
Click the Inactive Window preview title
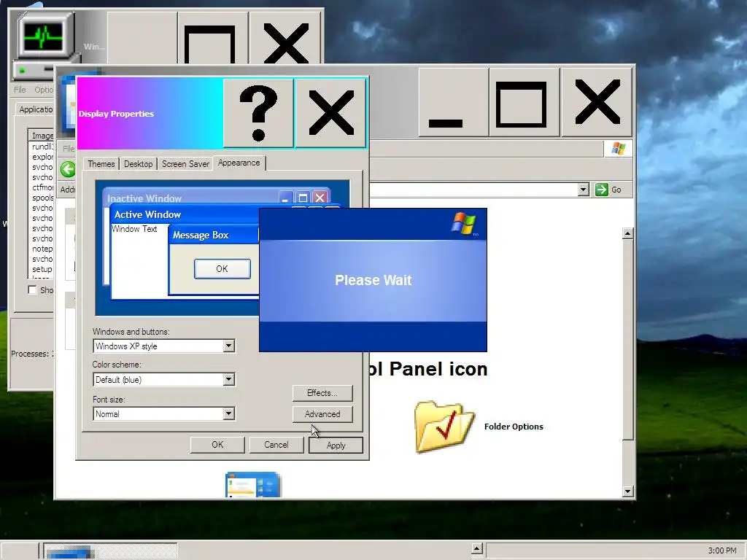pyautogui.click(x=144, y=198)
